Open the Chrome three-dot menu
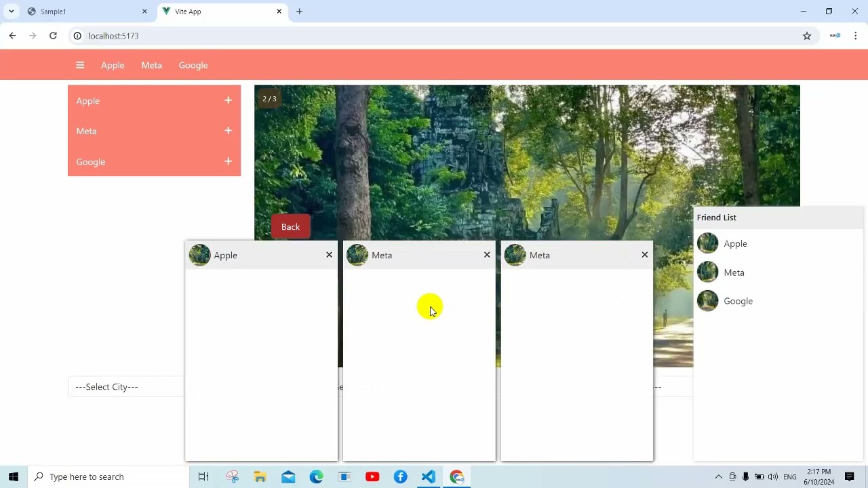Screen dimensions: 868x488 [x=856, y=36]
